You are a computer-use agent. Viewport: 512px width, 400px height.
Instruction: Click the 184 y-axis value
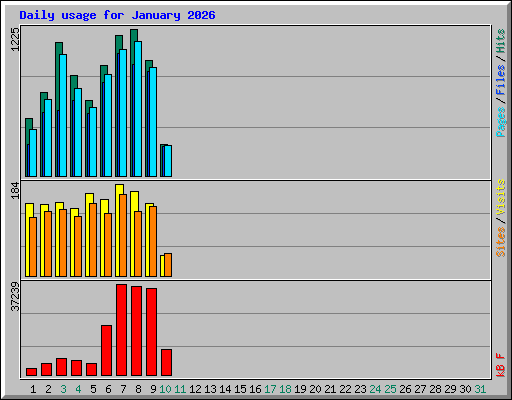coord(15,190)
